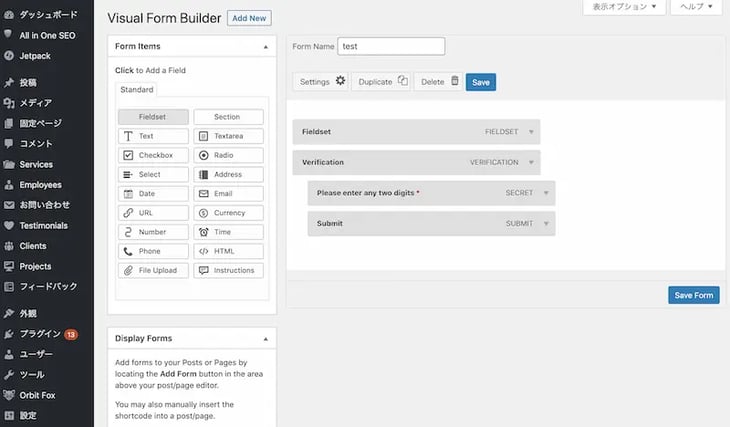This screenshot has width=730, height=427.
Task: Click the Duplicate form copy icon
Action: (x=402, y=81)
